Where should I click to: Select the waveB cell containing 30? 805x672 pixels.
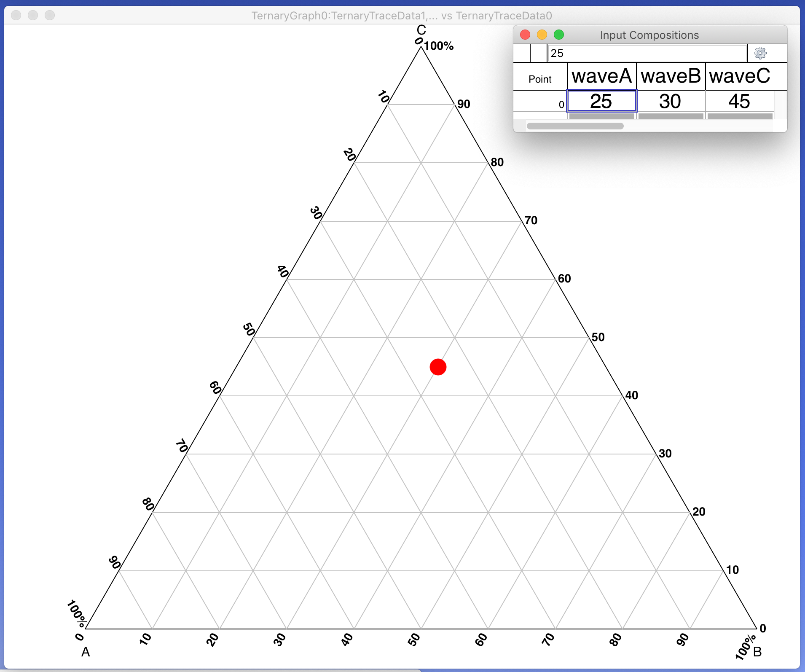[671, 101]
